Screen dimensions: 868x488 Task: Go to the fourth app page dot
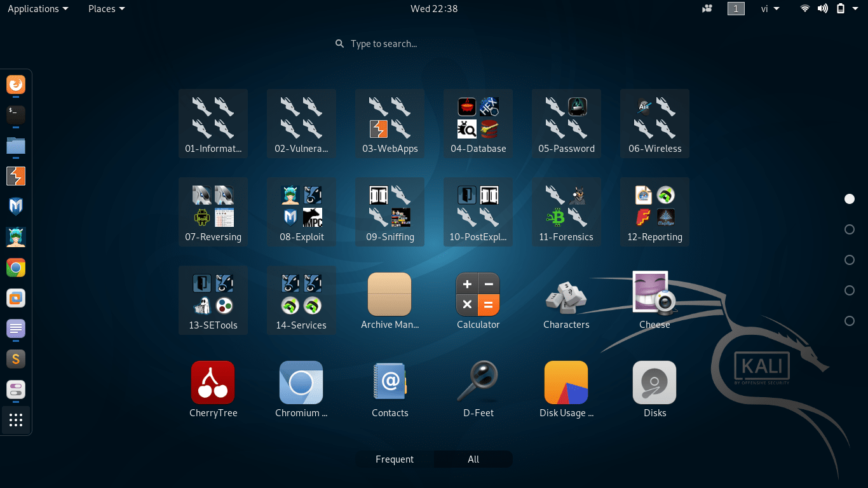coord(850,290)
